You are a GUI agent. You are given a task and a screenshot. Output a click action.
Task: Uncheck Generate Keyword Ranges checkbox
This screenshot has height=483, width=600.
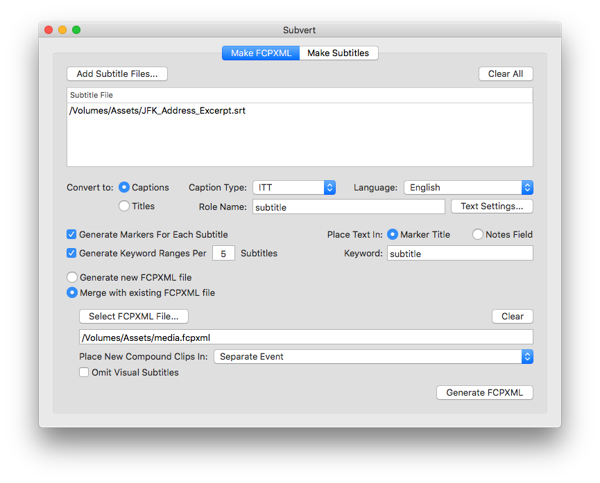pyautogui.click(x=72, y=254)
